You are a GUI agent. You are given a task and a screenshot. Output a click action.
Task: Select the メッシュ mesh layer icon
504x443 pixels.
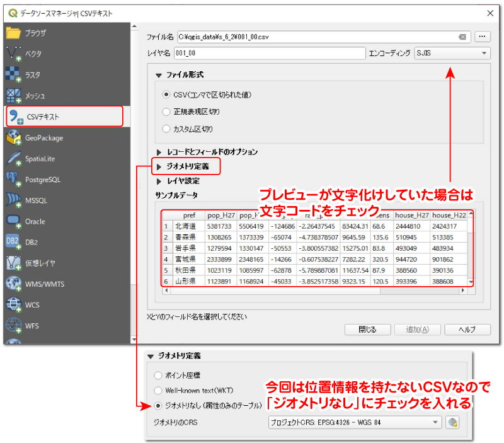[13, 96]
